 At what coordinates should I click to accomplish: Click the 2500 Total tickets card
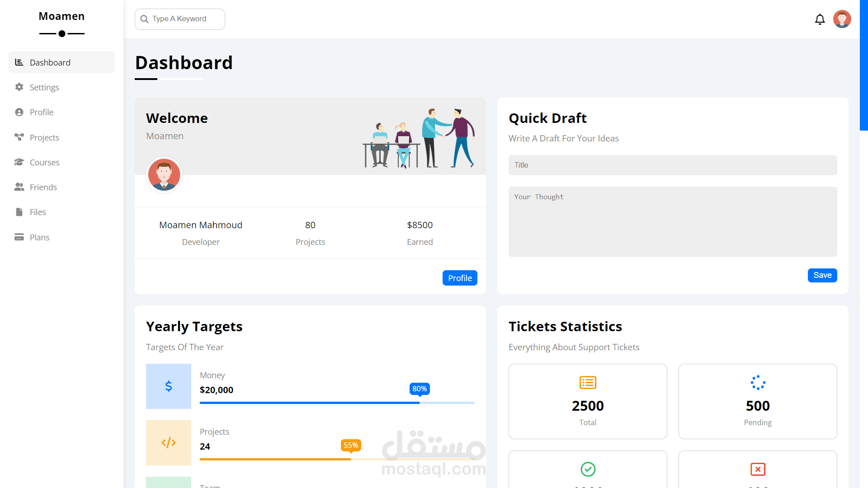point(588,401)
